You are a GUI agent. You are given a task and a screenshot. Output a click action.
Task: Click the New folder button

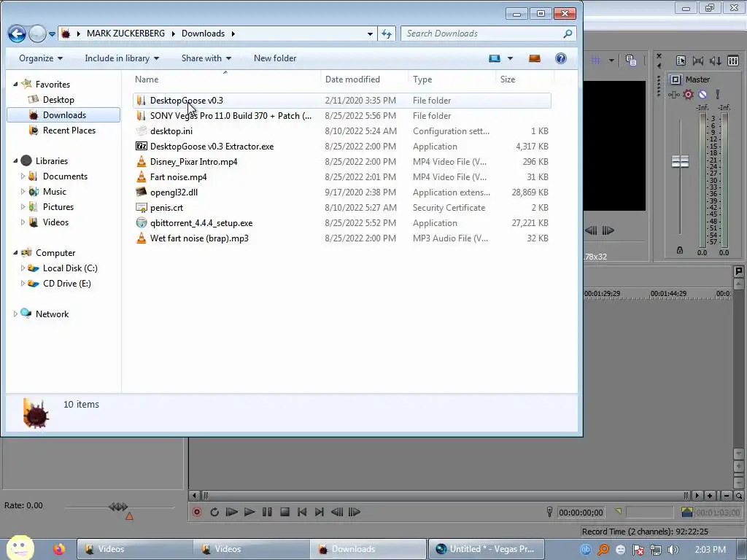pyautogui.click(x=275, y=58)
